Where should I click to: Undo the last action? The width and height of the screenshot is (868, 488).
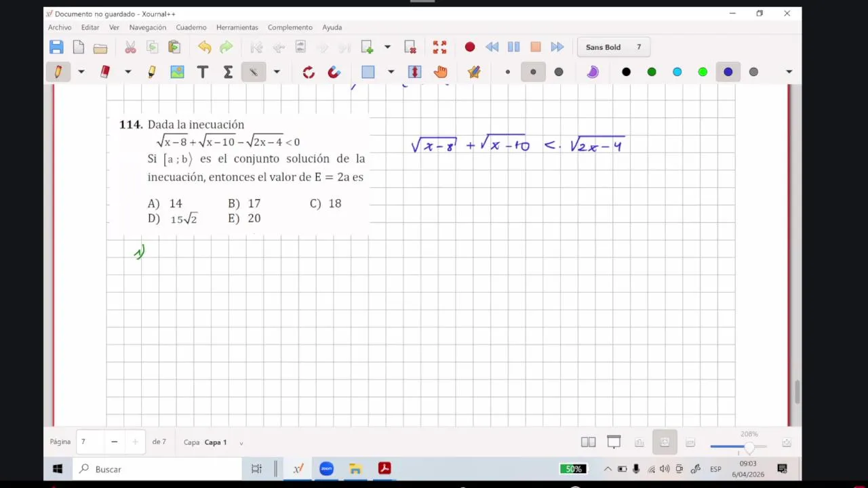click(205, 47)
